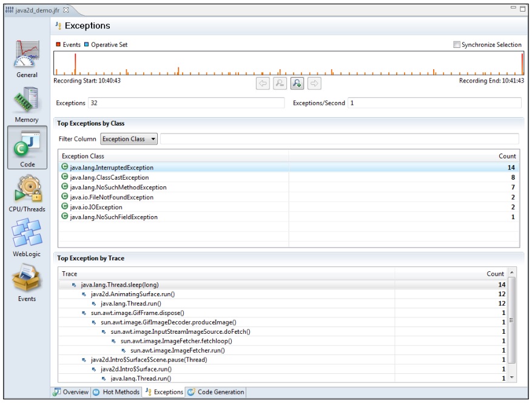Viewport: 532px width, 403px height.
Task: Switch to the Code Generation tab
Action: click(x=216, y=392)
